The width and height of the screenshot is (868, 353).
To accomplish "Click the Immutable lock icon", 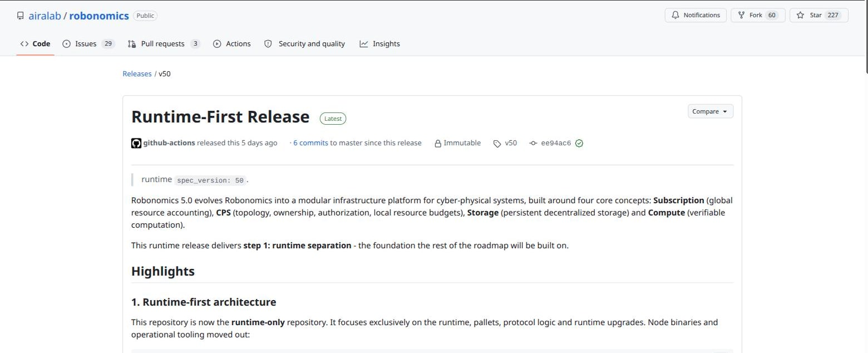I will (x=438, y=143).
